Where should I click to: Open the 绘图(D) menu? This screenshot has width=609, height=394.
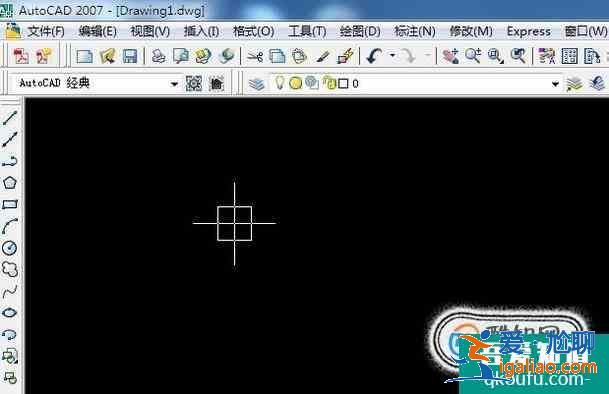pos(360,31)
